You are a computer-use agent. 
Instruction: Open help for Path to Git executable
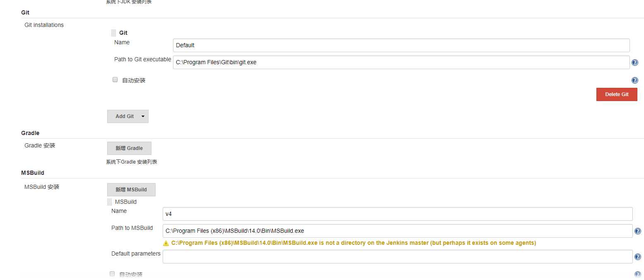pos(635,63)
